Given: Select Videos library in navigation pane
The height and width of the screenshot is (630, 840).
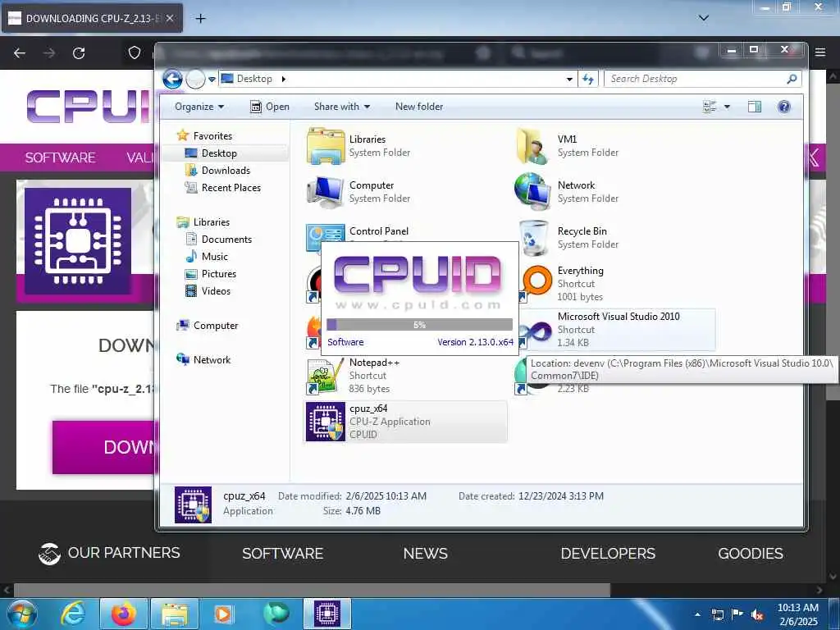Looking at the screenshot, I should (x=216, y=291).
